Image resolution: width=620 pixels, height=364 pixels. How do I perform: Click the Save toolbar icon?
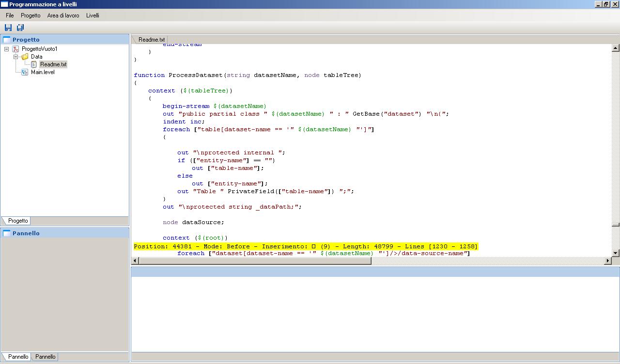click(8, 28)
